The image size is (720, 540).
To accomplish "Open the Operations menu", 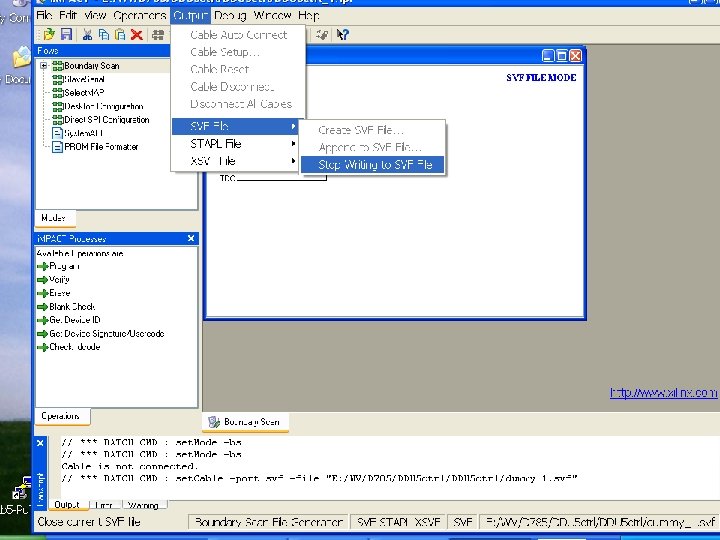I will pyautogui.click(x=140, y=16).
